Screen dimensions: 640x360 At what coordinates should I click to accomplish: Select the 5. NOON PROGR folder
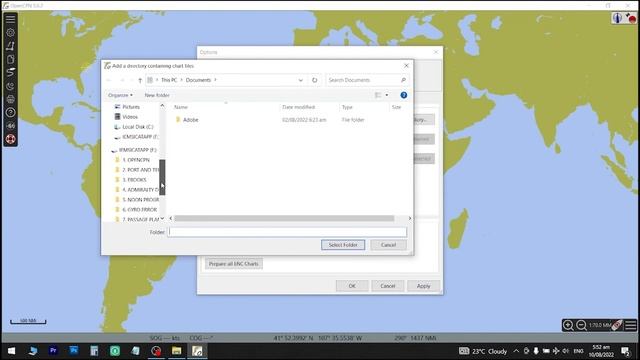coord(140,200)
